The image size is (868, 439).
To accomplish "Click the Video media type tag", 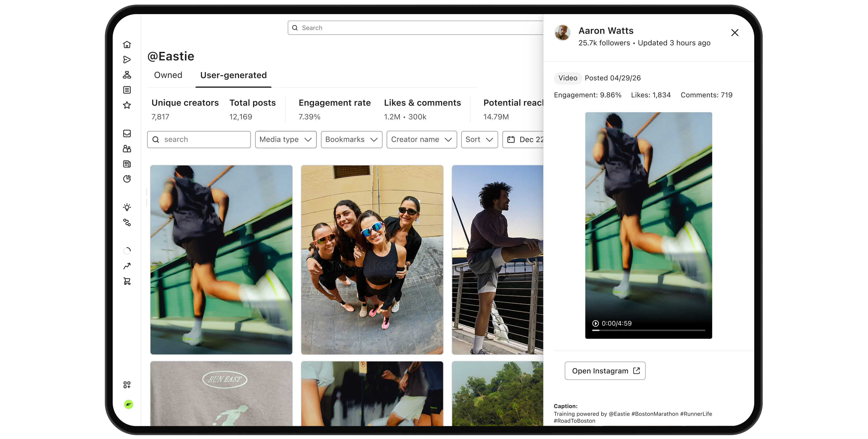I will tap(567, 78).
